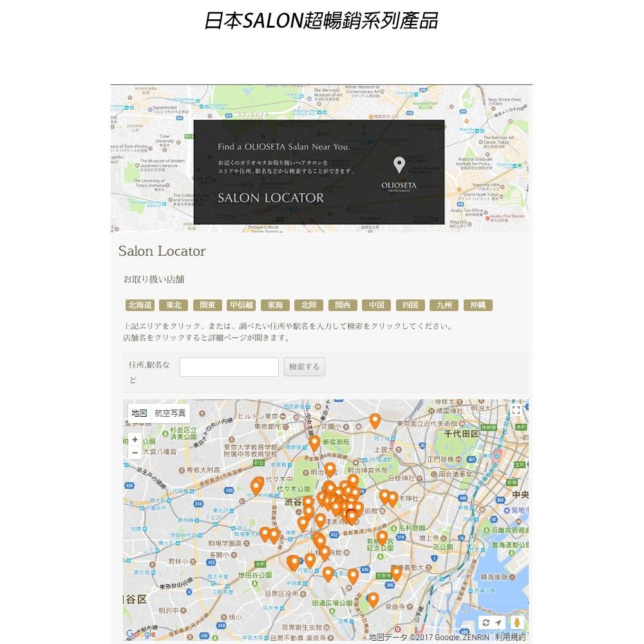Filter salons by 北海道 region

[x=139, y=305]
